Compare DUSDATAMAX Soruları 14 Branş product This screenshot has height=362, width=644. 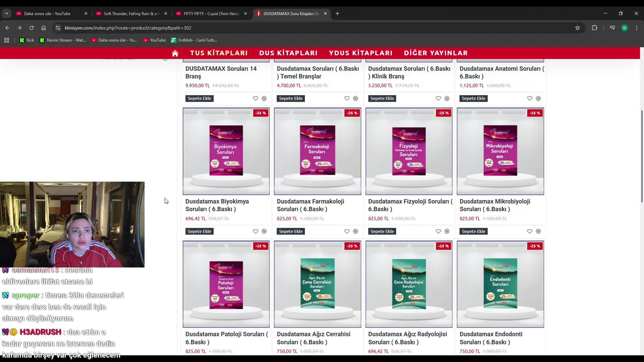pyautogui.click(x=264, y=99)
